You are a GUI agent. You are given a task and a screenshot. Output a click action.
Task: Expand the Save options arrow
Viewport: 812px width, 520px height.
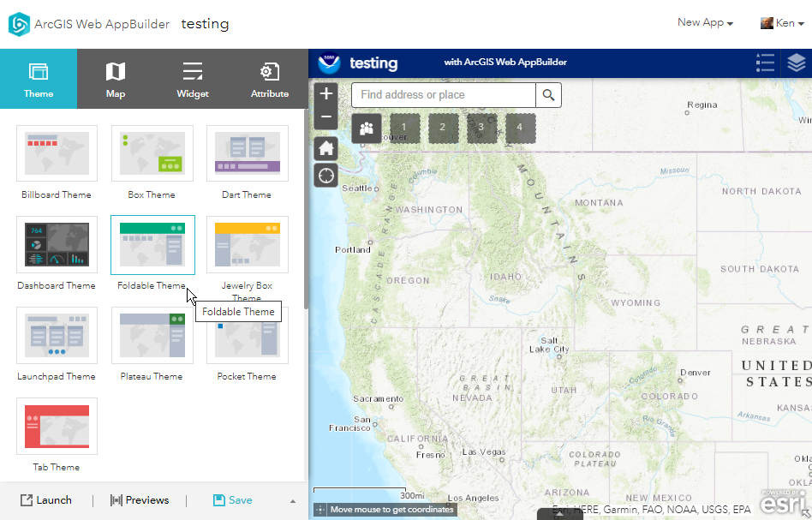(x=293, y=501)
